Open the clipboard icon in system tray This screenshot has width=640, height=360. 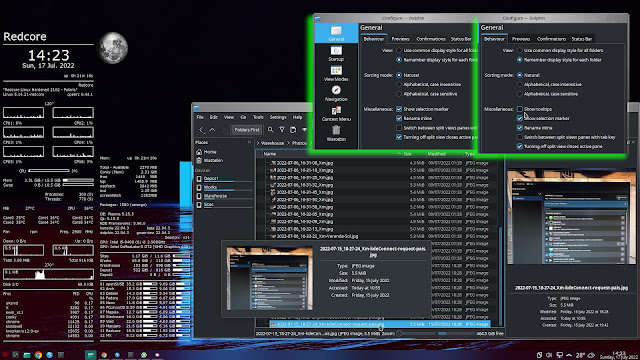coord(539,355)
